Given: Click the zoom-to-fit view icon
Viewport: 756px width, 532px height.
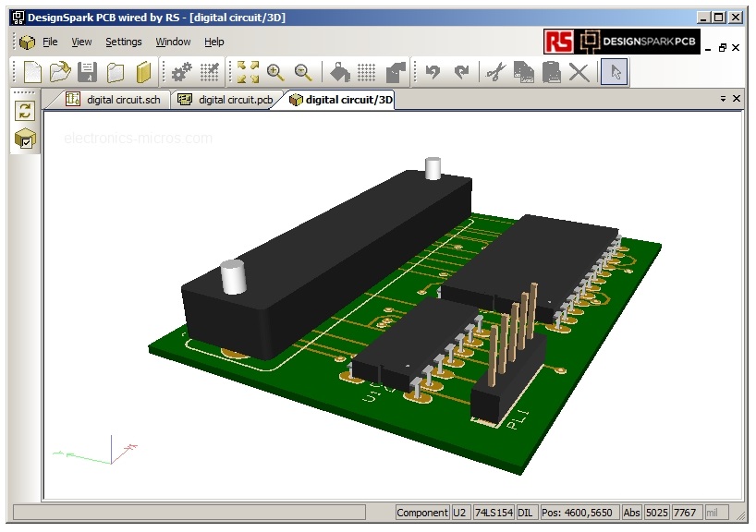Looking at the screenshot, I should (x=247, y=72).
